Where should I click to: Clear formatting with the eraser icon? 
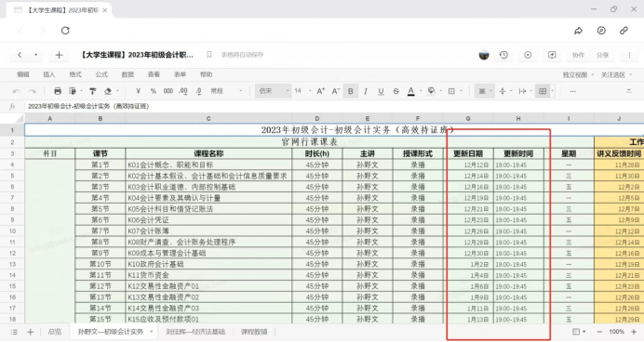(108, 91)
